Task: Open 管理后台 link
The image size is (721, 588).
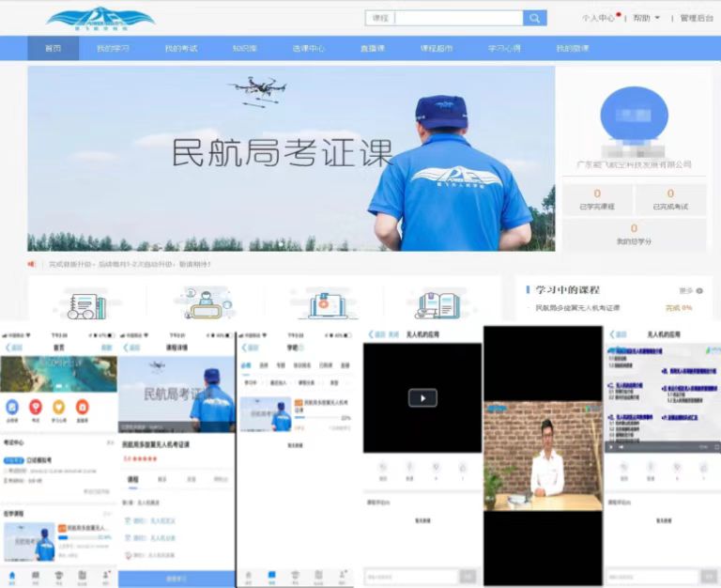Action: (697, 18)
